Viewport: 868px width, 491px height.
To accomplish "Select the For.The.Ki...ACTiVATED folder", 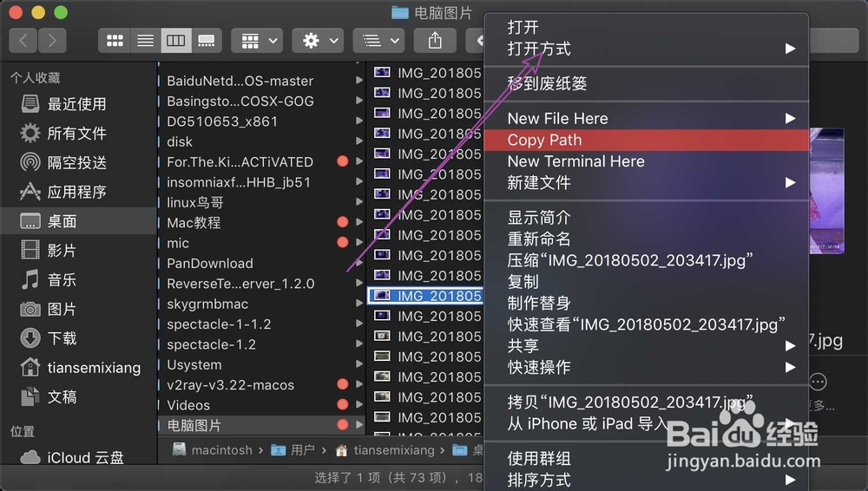I will click(261, 162).
